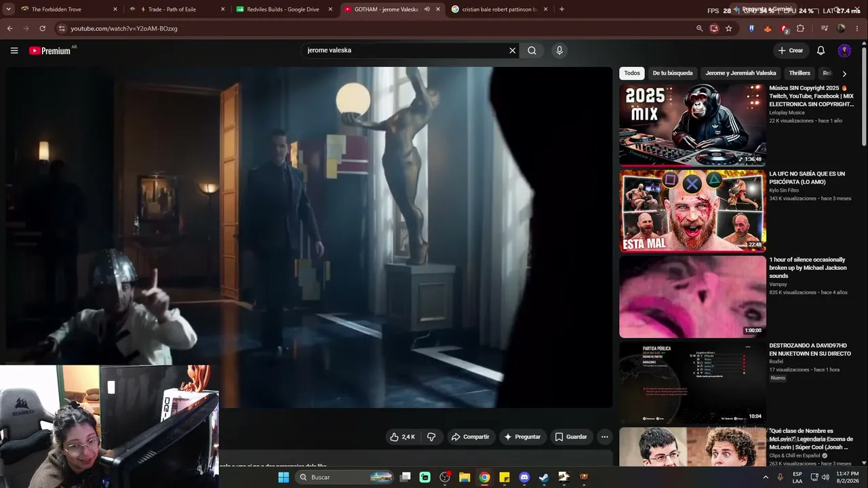Select the Jerome y Jeremiah Valeska chip
868x488 pixels.
click(x=741, y=73)
